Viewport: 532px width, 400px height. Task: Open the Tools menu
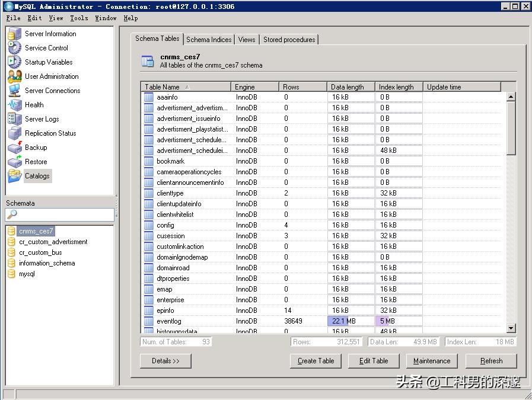click(x=79, y=18)
